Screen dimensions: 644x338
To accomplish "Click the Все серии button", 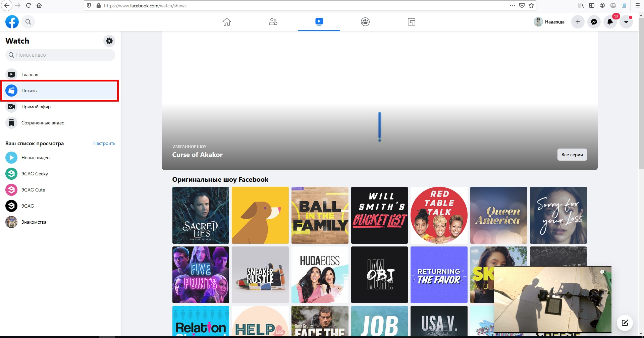I will pyautogui.click(x=572, y=155).
